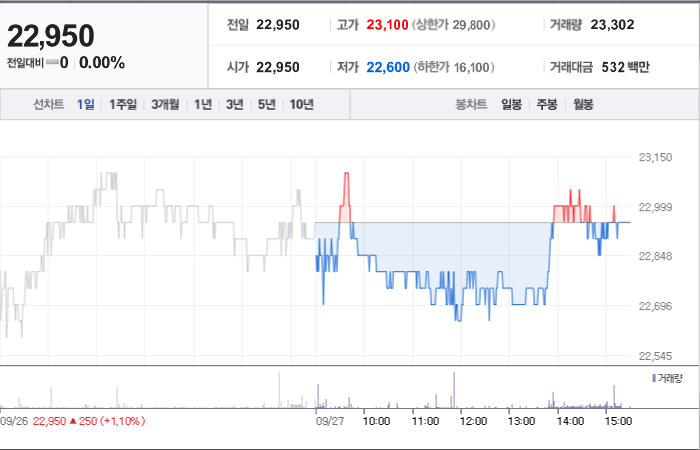Viewport: 700px width, 450px height.
Task: Click the 시가 value 22,950
Action: pos(278,67)
